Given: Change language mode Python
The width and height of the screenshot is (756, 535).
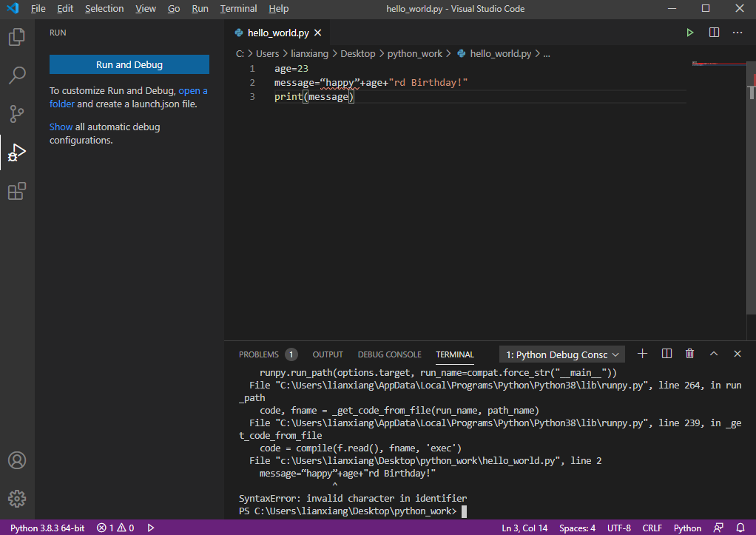Looking at the screenshot, I should [x=687, y=528].
